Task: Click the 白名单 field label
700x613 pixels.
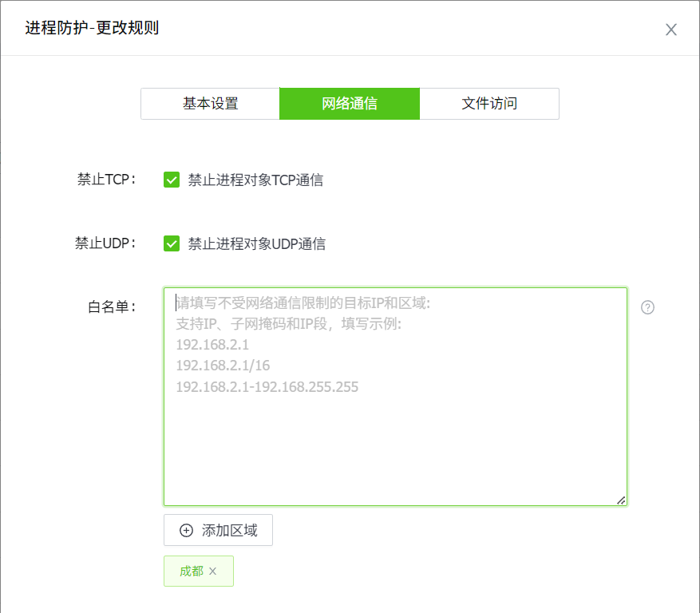Action: (x=112, y=307)
